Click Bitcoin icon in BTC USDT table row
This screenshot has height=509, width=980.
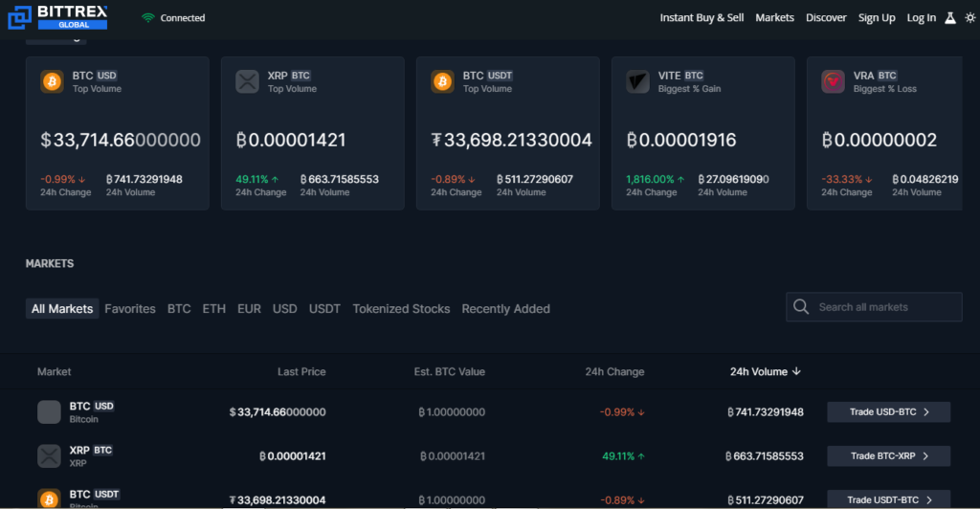49,499
